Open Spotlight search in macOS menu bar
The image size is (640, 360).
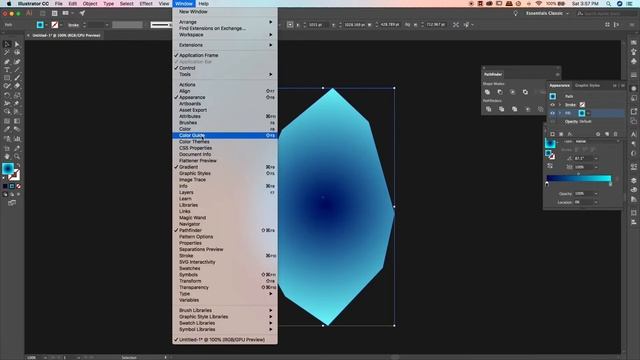[x=609, y=4]
